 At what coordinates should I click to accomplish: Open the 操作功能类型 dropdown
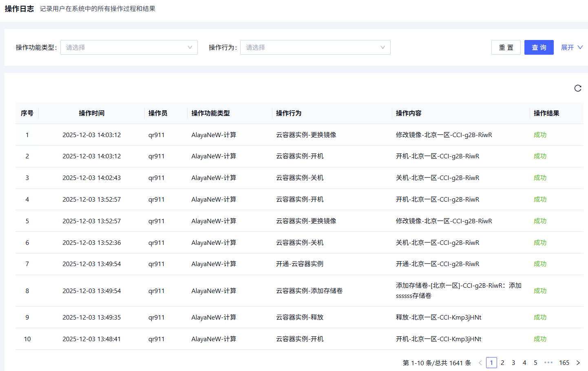click(x=129, y=47)
